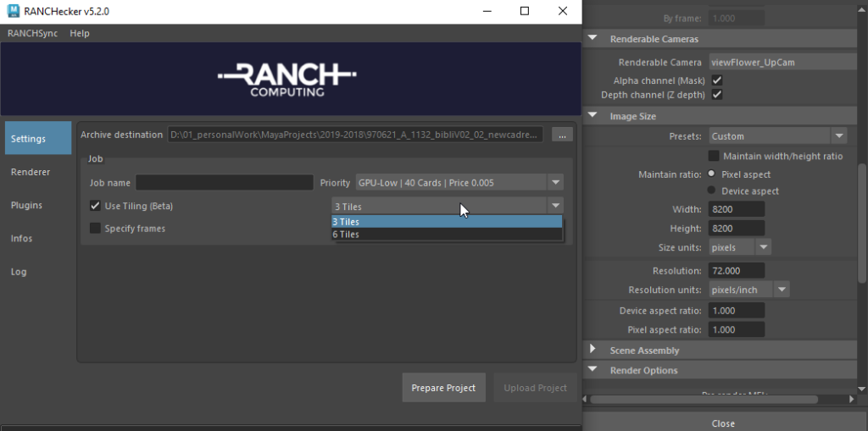Open the Resolution units pixels/inch dropdown
Image resolution: width=868 pixels, height=431 pixels.
tap(749, 290)
